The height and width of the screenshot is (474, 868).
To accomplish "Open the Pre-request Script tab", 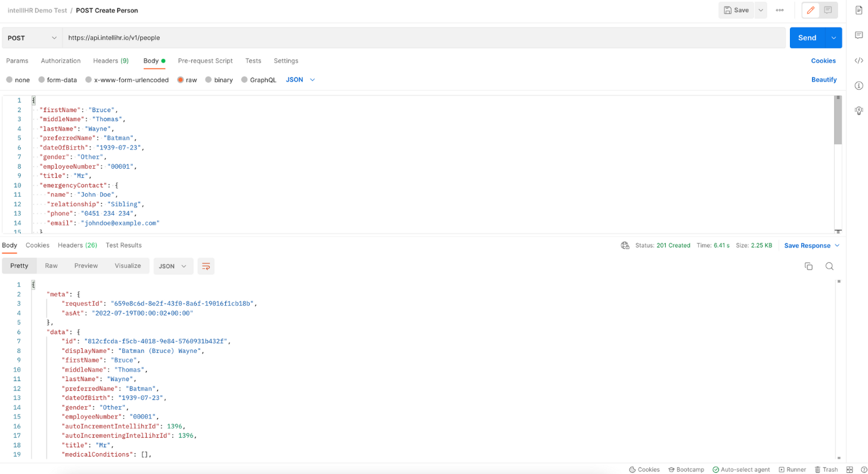I will (205, 61).
